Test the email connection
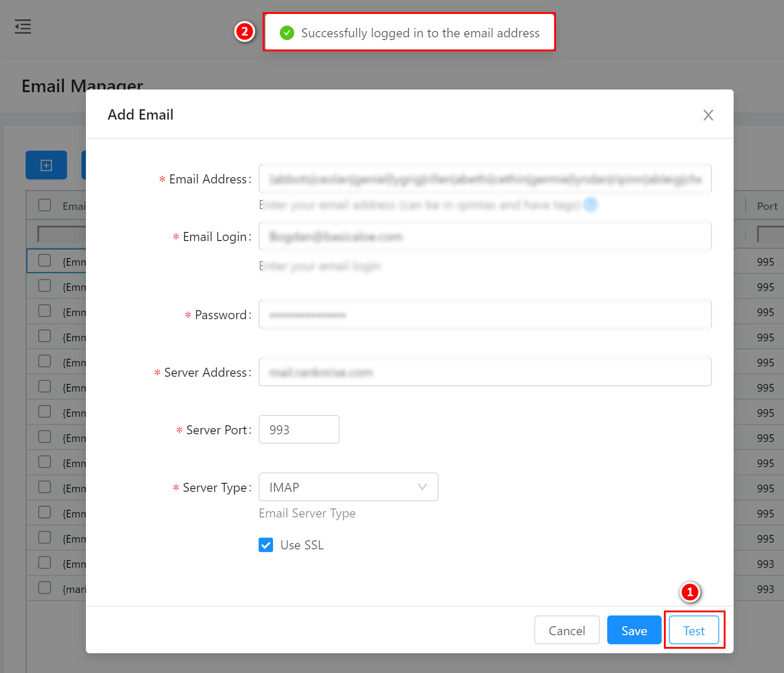 694,630
